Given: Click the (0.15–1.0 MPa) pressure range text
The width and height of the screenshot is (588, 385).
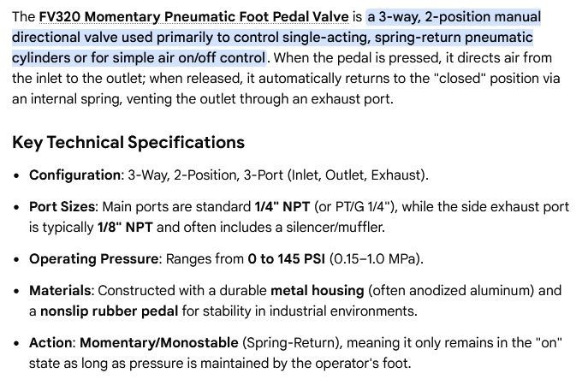Looking at the screenshot, I should 376,259.
